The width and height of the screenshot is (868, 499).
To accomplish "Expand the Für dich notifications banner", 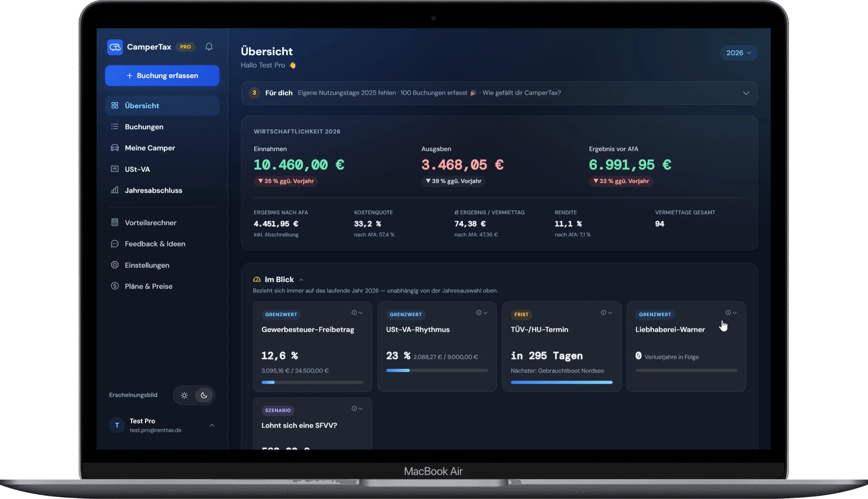I will (x=746, y=93).
